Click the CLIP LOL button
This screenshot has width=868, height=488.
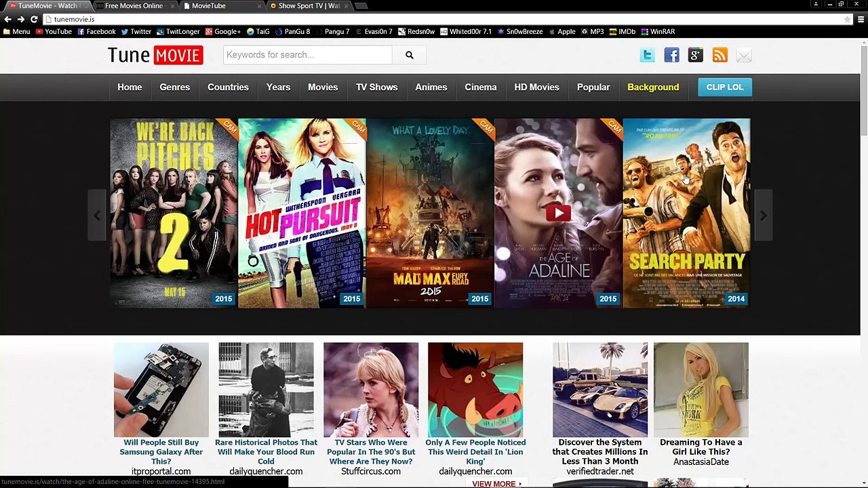[725, 87]
